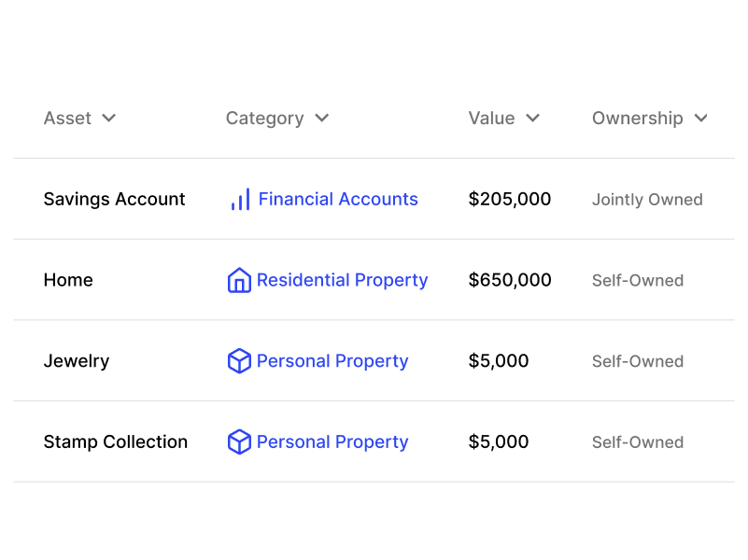Expand the Value column sort chevron
Viewport: 748px width, 560px height.
(532, 119)
